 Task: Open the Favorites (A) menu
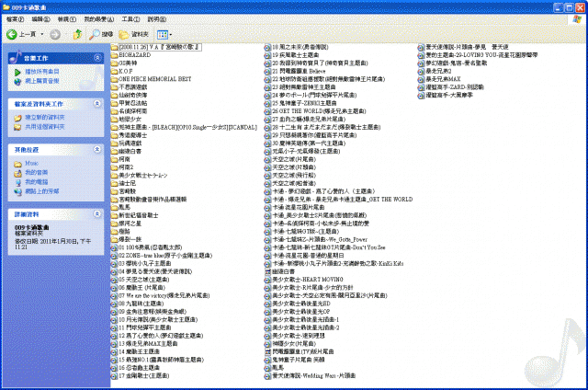pyautogui.click(x=98, y=19)
